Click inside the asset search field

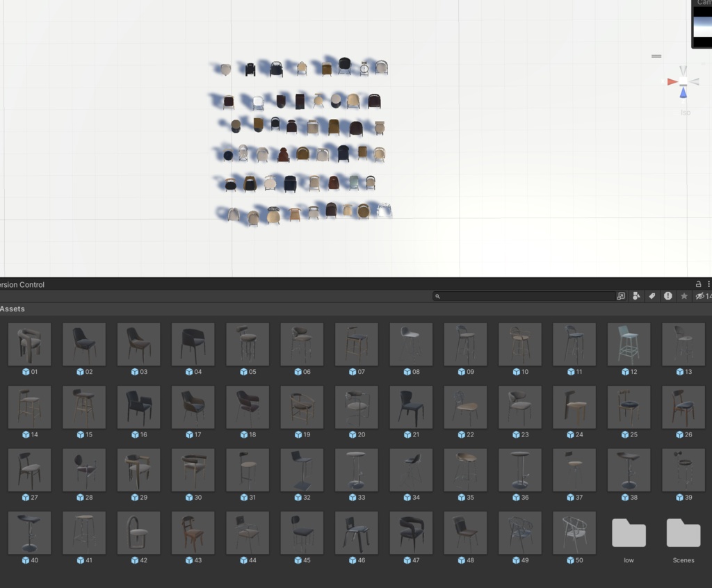pos(521,296)
